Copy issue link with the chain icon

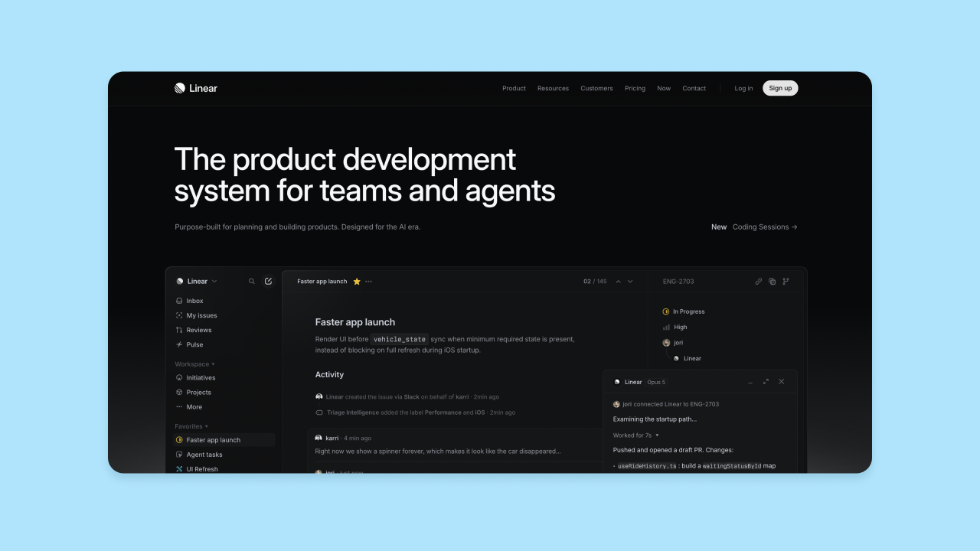759,282
